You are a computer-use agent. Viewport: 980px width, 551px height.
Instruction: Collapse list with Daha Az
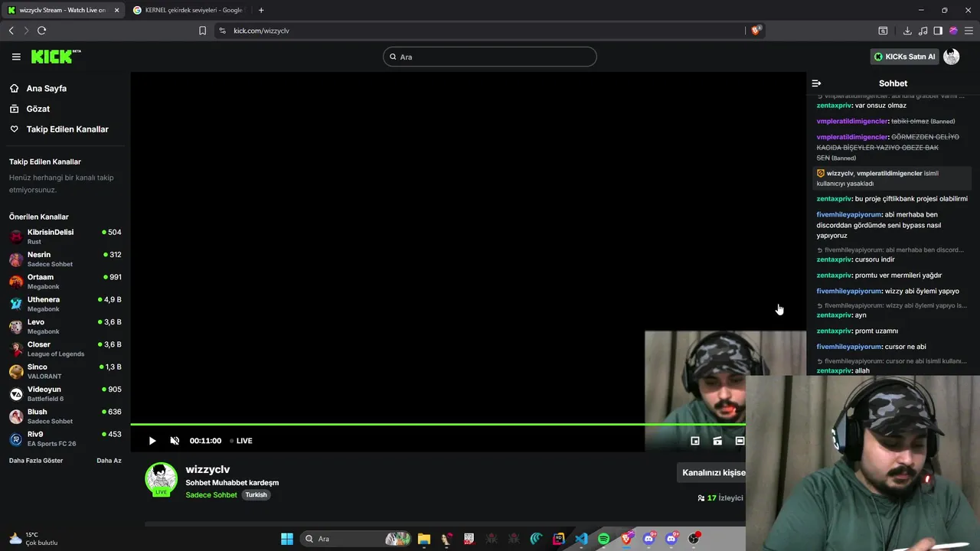[109, 461]
